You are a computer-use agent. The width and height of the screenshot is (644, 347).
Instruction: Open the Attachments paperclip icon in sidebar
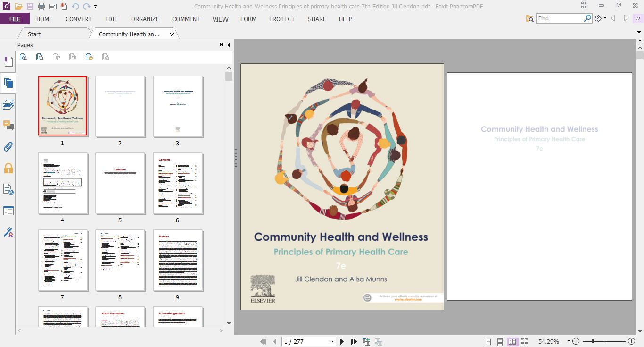click(x=8, y=147)
